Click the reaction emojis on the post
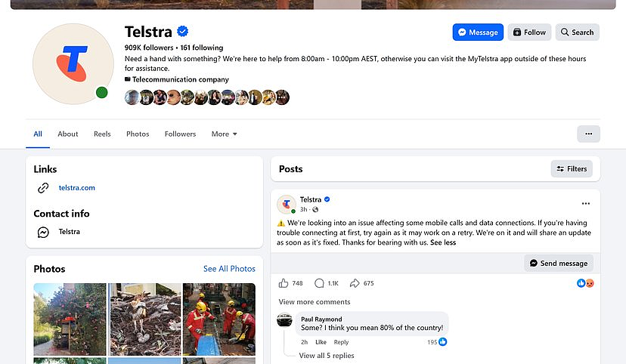626x364 pixels. (586, 283)
